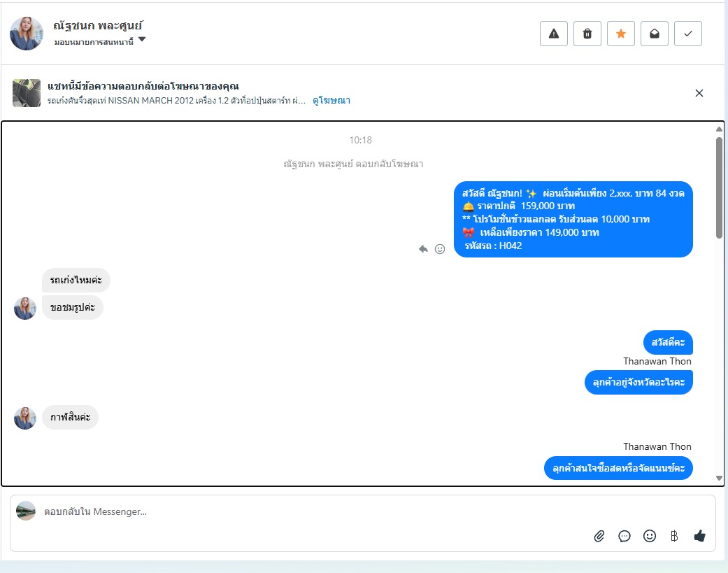Mark conversation as spam with warning icon
Image resolution: width=728 pixels, height=573 pixels.
pos(553,34)
